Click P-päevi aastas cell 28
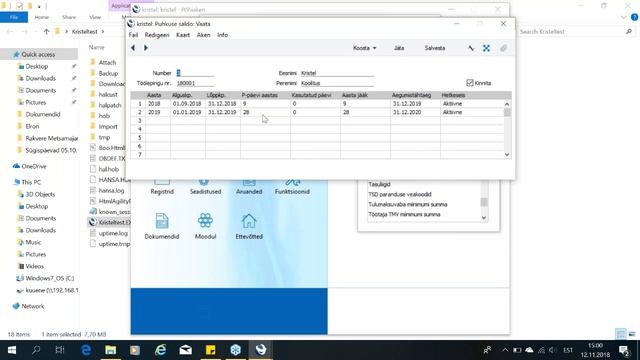The height and width of the screenshot is (360, 640). point(265,112)
